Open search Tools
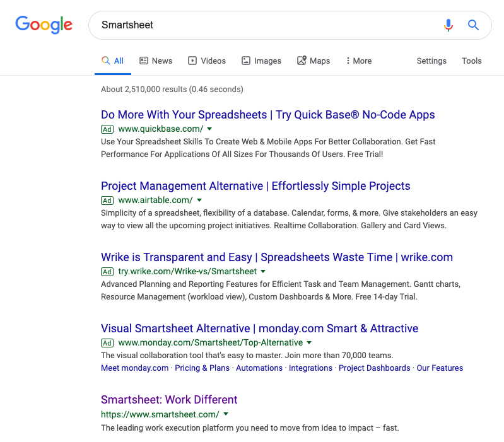This screenshot has height=442, width=504. click(471, 61)
